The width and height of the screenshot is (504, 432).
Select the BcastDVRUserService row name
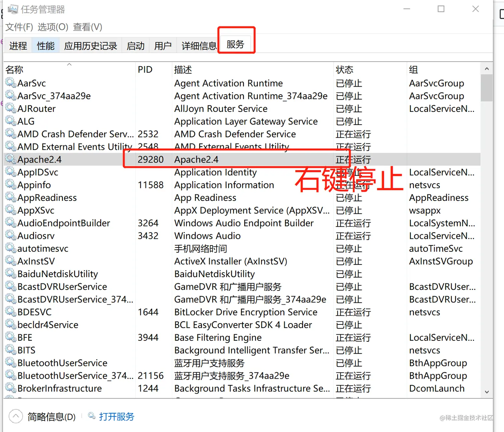[x=62, y=286]
